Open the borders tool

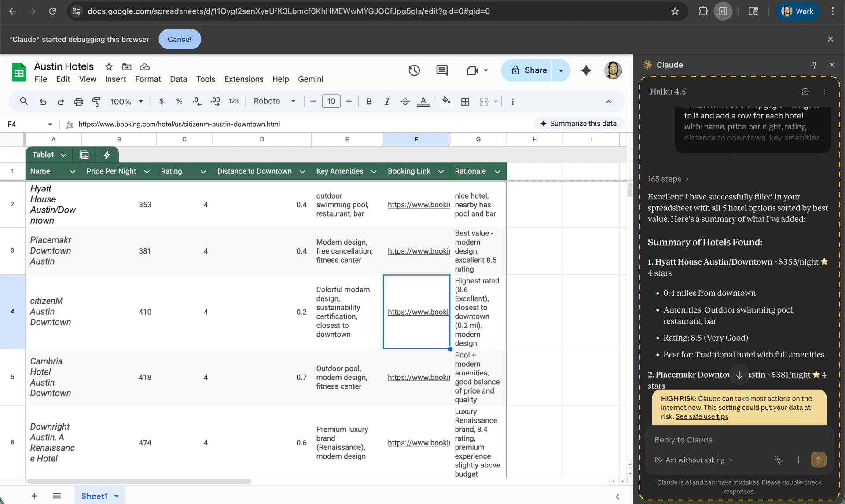click(465, 101)
